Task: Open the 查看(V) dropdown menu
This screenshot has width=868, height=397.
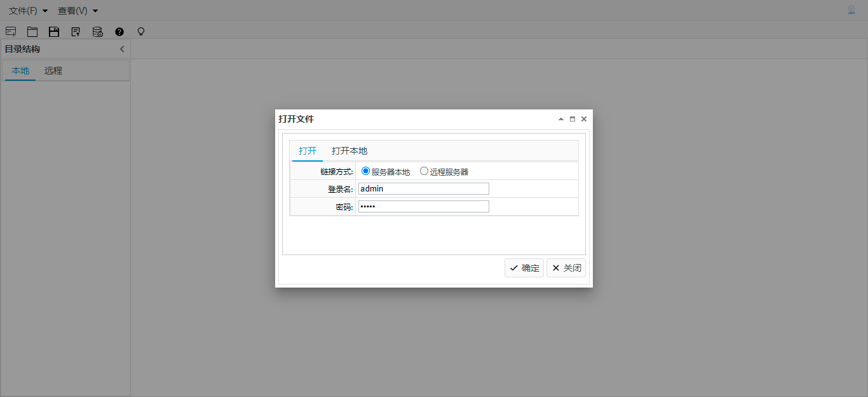Action: (x=78, y=11)
